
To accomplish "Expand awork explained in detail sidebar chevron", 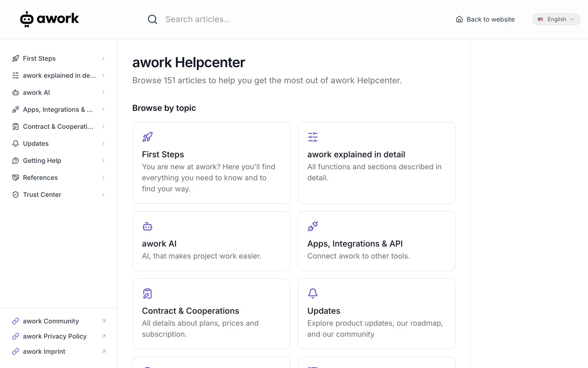I will coord(103,76).
